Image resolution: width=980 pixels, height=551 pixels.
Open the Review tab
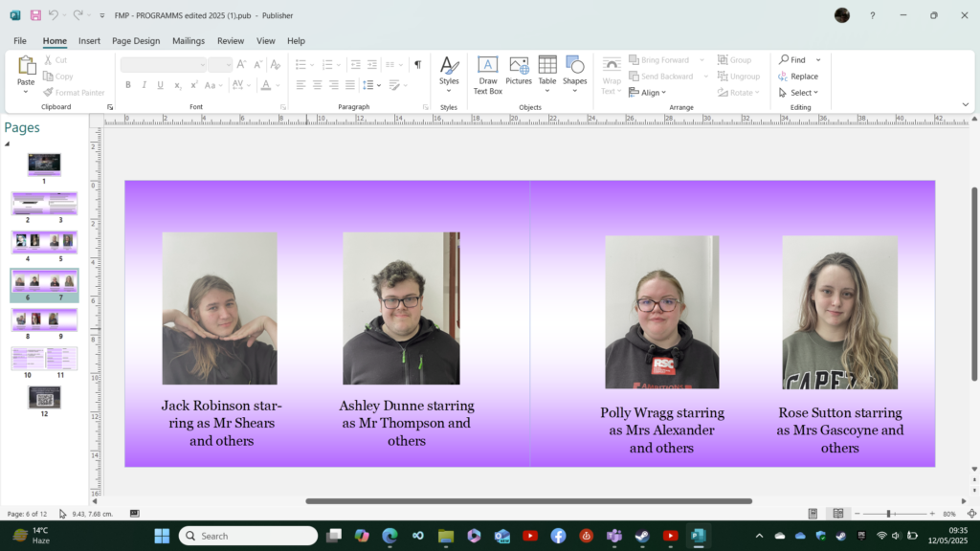[x=231, y=40]
